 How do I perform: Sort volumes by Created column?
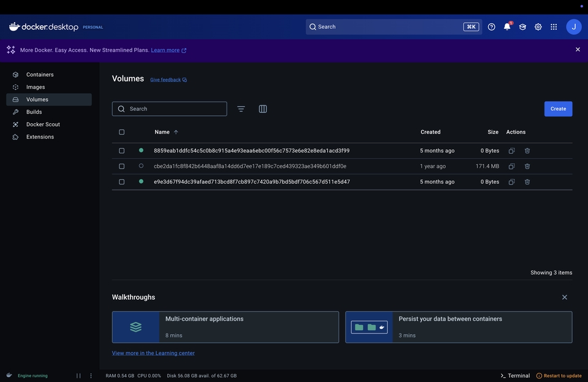[431, 132]
